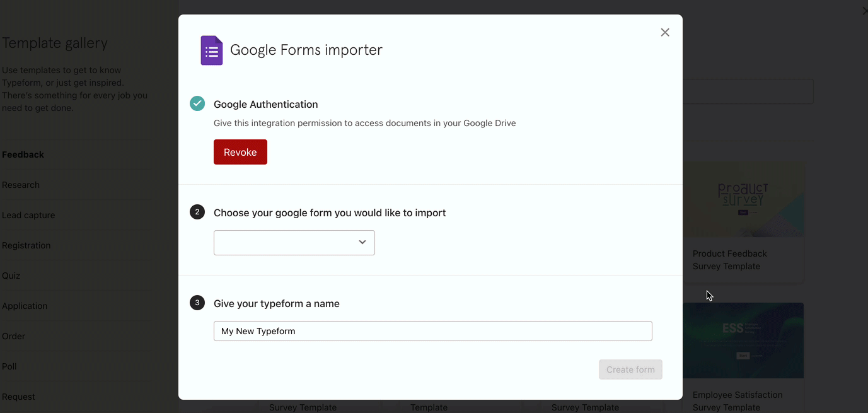868x413 pixels.
Task: Open Product Survey template thumbnail
Action: [x=743, y=199]
